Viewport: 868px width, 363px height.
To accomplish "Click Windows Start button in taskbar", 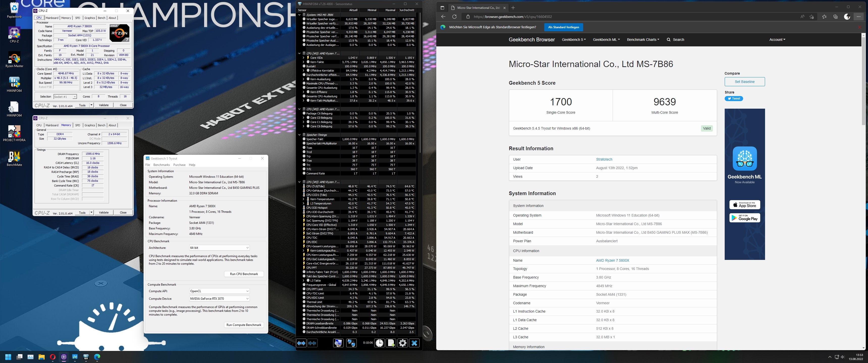I will pyautogui.click(x=8, y=357).
